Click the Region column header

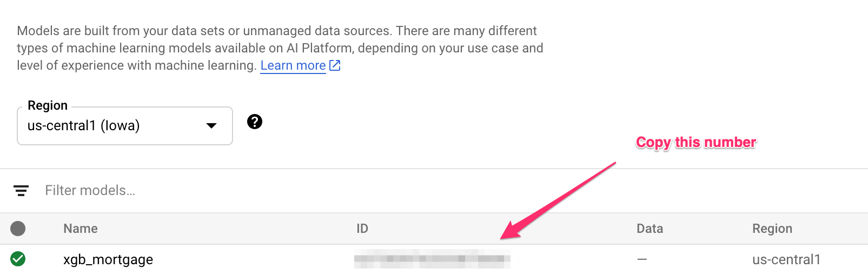772,229
